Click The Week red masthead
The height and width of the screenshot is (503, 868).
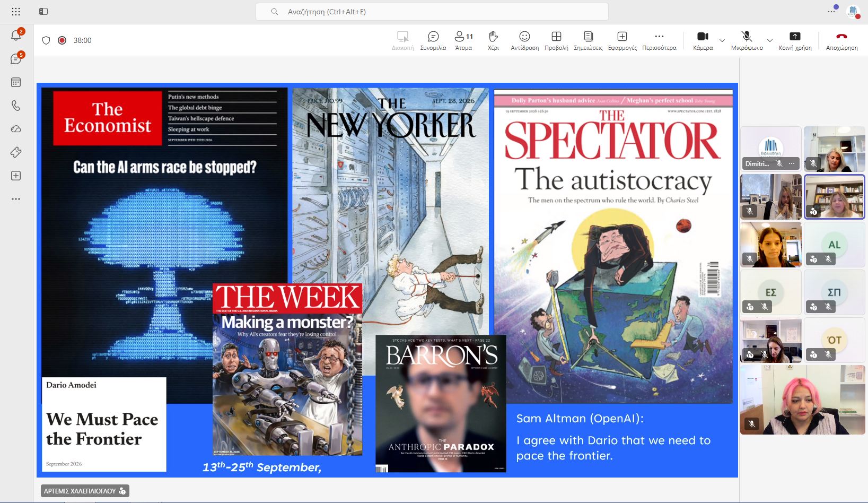(287, 298)
